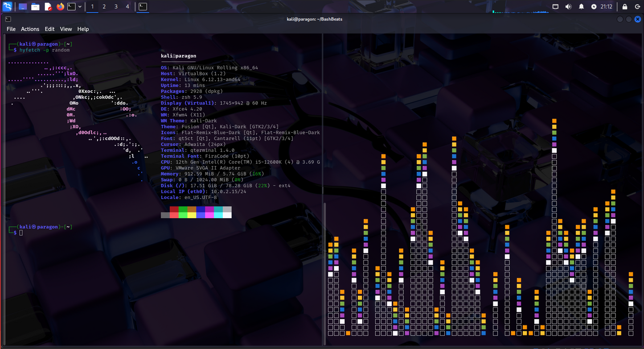Click the window title "kali@paragon: ~/BashBeats"
The width and height of the screenshot is (644, 349).
(315, 19)
